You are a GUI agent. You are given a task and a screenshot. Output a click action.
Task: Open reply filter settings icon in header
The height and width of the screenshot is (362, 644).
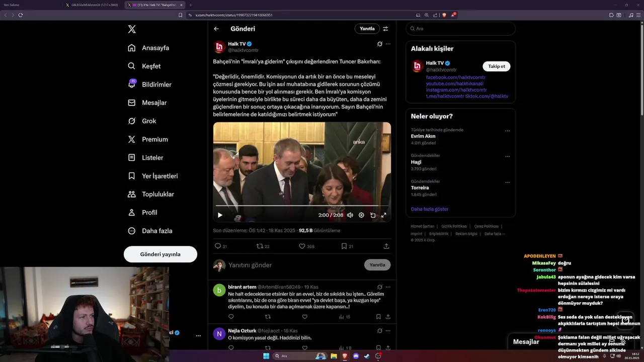click(x=385, y=29)
